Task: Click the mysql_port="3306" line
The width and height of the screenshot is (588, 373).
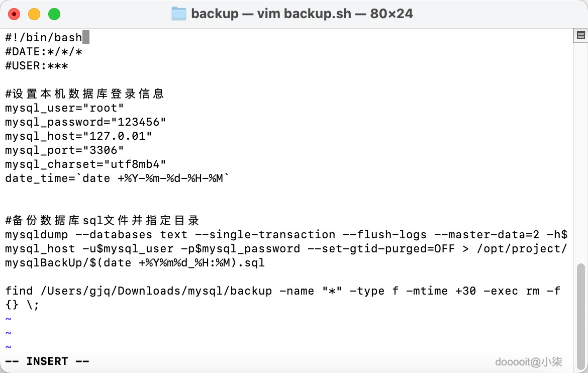Action: pos(64,150)
